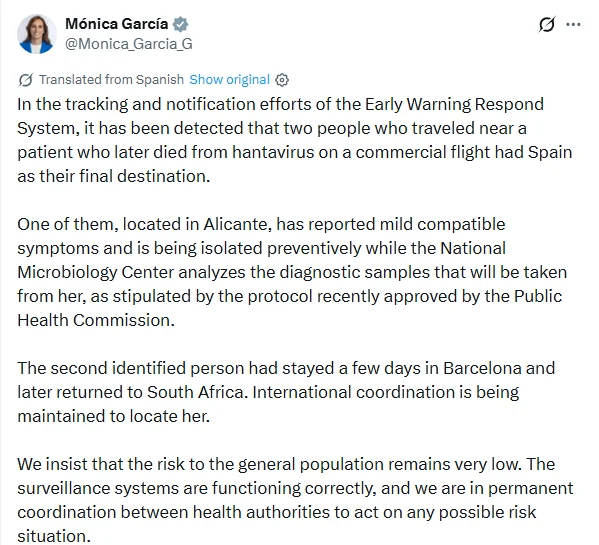The width and height of the screenshot is (599, 545).
Task: Click the Translated from Spanish label
Action: click(111, 79)
